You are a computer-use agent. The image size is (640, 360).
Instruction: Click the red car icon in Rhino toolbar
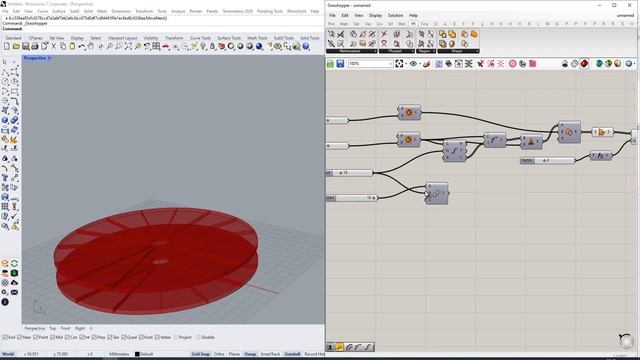pyautogui.click(x=166, y=47)
